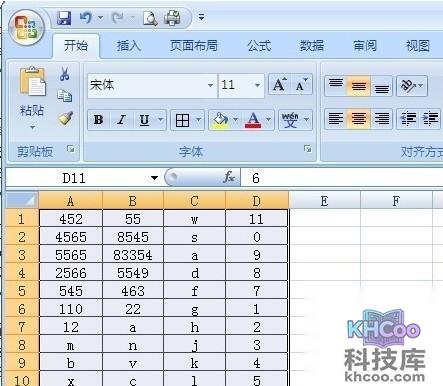
Task: Select column C header
Action: click(194, 201)
